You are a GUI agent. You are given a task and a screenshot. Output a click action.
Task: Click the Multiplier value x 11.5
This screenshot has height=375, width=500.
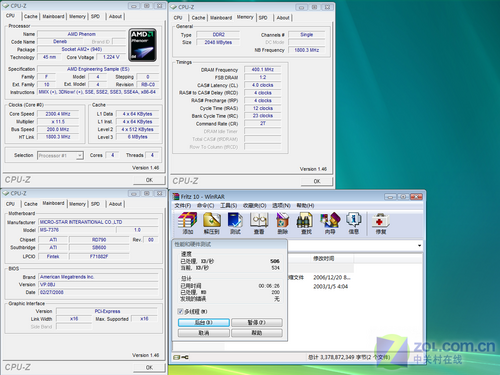(x=58, y=122)
